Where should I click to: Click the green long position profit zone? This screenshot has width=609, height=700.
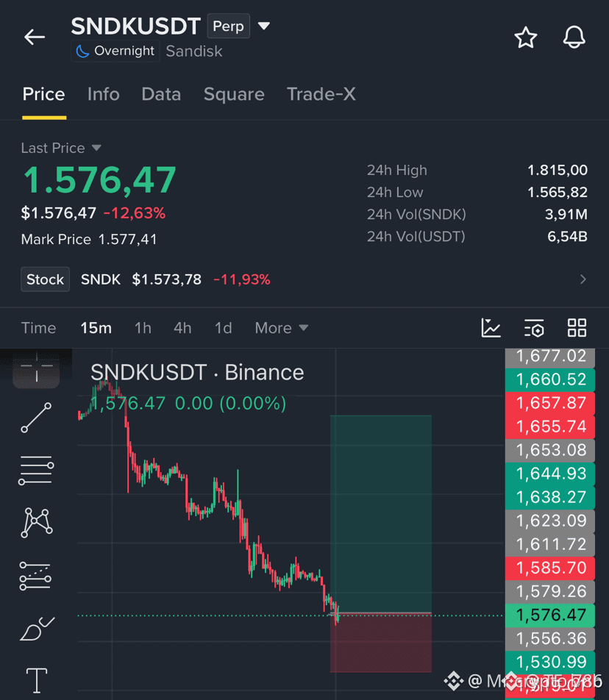(381, 513)
